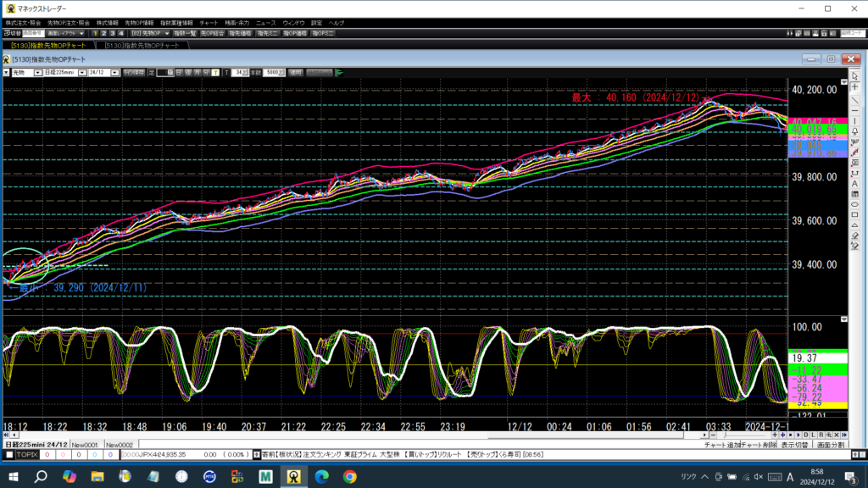The height and width of the screenshot is (488, 868).
Task: Click the 銘柄コード input field
Action: click(x=853, y=33)
